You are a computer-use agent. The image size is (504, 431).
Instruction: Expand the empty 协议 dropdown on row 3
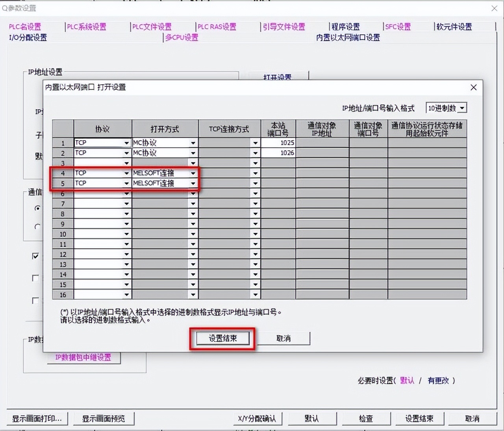point(127,163)
